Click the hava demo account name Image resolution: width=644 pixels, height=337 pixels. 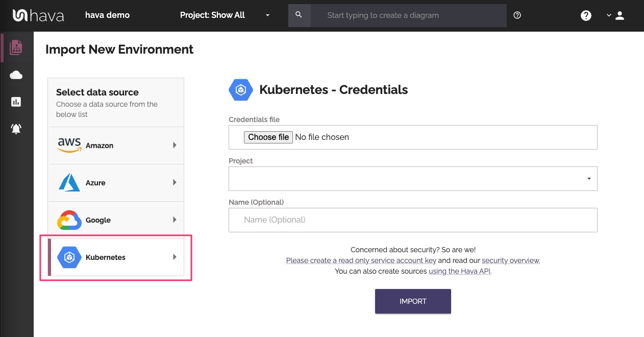107,15
